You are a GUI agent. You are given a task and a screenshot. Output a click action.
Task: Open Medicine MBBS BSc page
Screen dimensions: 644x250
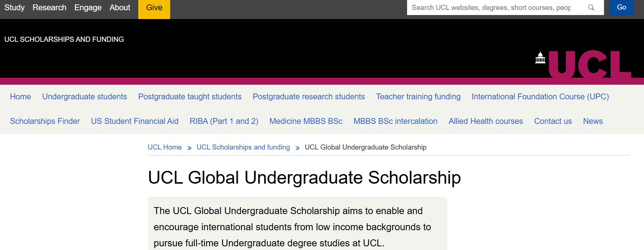[x=306, y=121]
